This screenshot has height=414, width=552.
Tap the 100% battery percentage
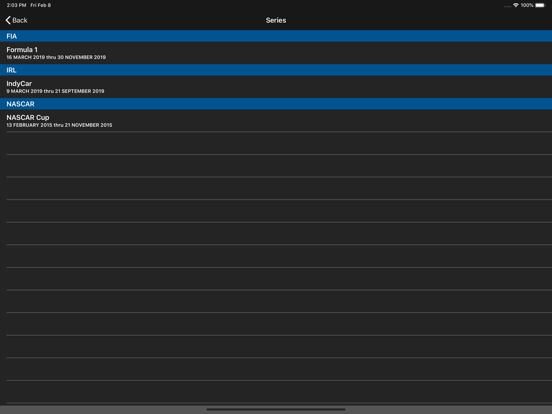click(x=527, y=5)
